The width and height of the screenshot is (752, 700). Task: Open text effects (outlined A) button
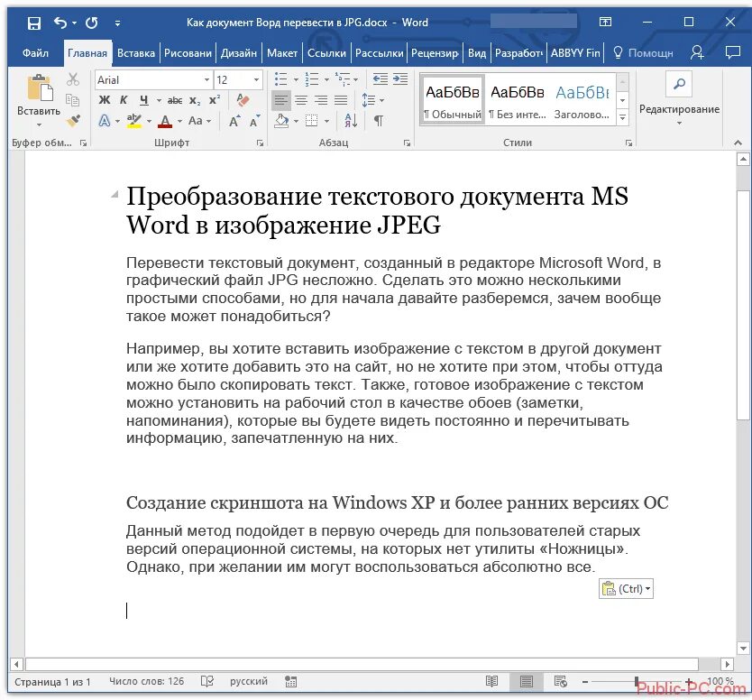click(x=104, y=120)
